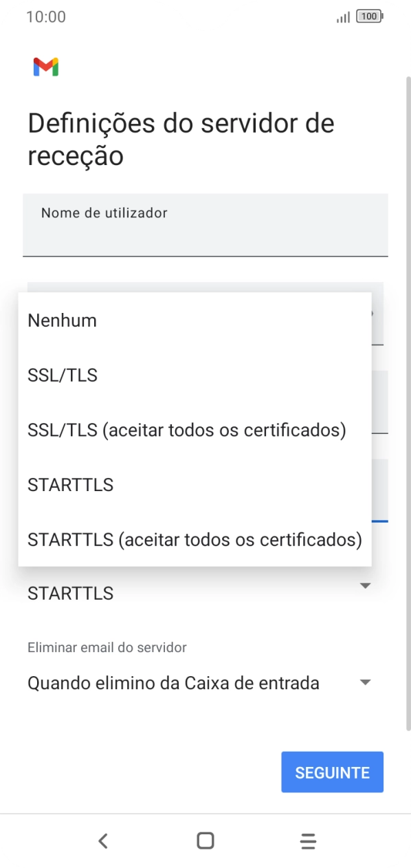
Task: Tap the home navigation button
Action: [x=204, y=840]
